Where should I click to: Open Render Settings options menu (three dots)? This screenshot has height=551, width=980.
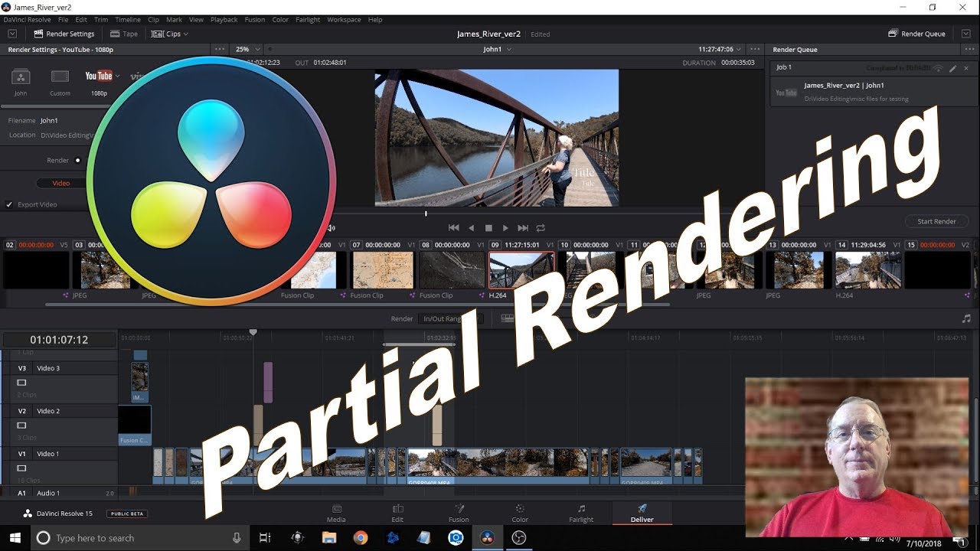pos(220,49)
